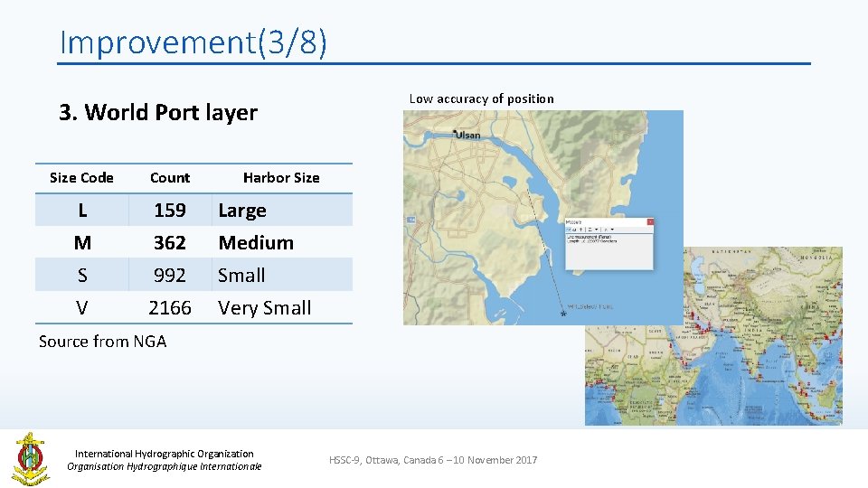The image size is (868, 488).
Task: Click the 'HSSC-9, Ottawa, Canada' footer date text
Action: tap(433, 460)
